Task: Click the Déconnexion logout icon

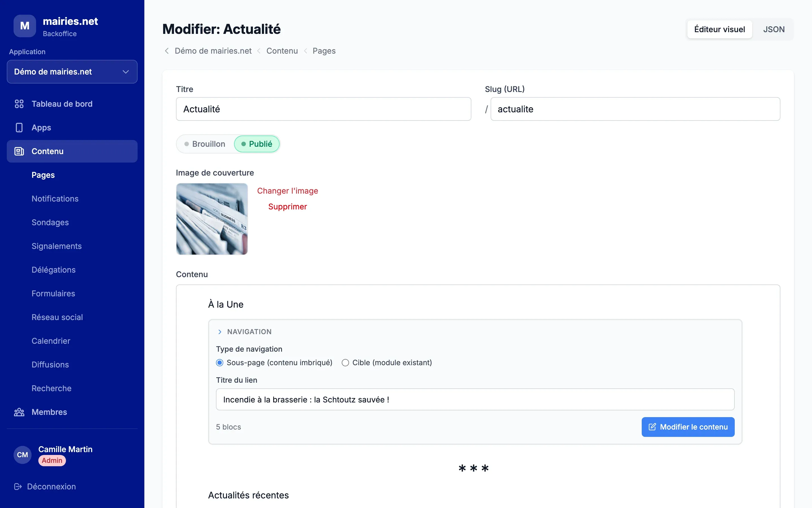Action: 18,487
